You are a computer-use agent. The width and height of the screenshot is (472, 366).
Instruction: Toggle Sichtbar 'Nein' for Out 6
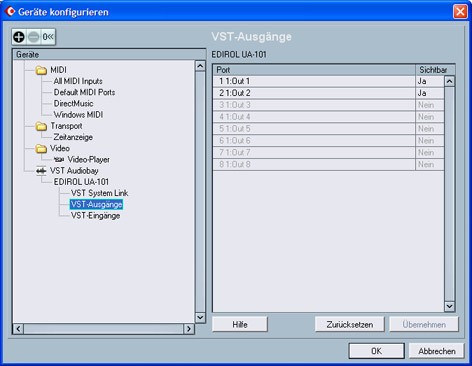430,141
